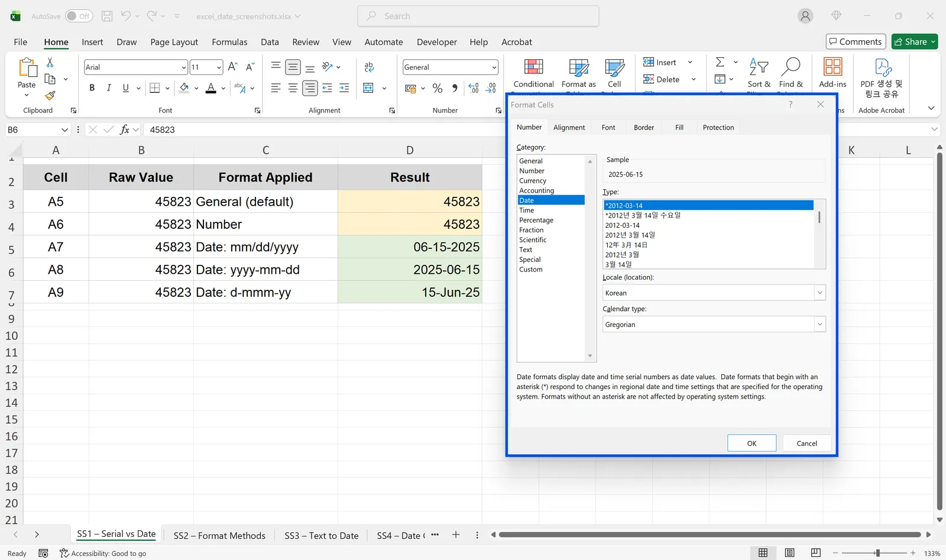Image resolution: width=946 pixels, height=560 pixels.
Task: Click OK in Format Cells dialog
Action: tap(751, 443)
